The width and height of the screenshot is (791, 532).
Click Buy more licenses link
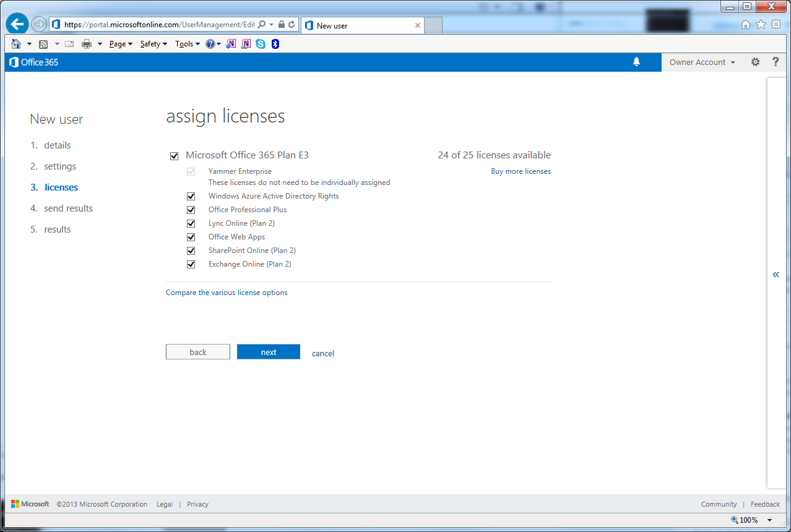tap(521, 171)
